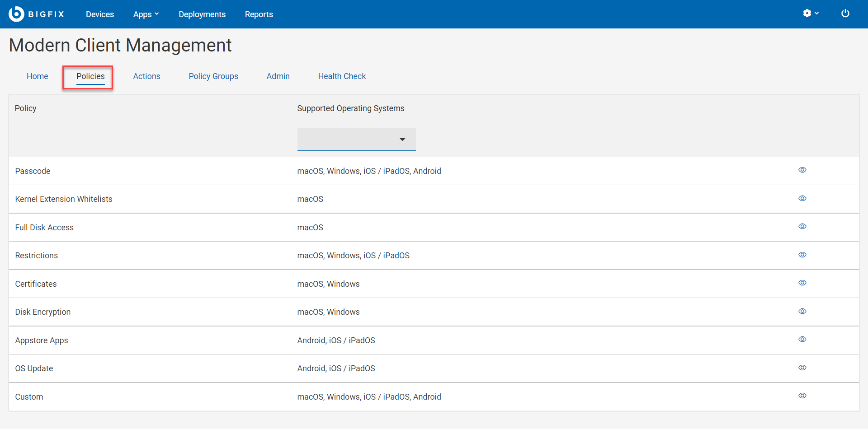Open the Health Check tab
Viewport: 868px width, 429px height.
coord(342,76)
